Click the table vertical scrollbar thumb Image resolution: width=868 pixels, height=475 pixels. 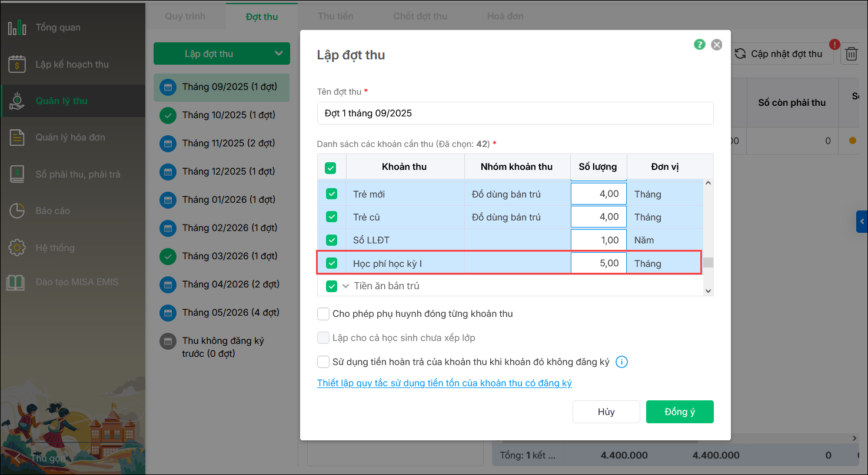click(708, 262)
